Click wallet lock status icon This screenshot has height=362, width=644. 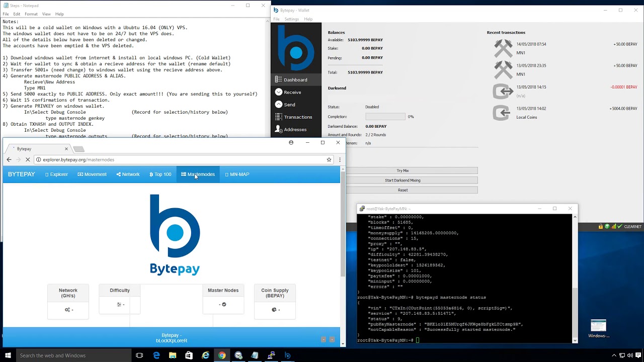coord(601,227)
